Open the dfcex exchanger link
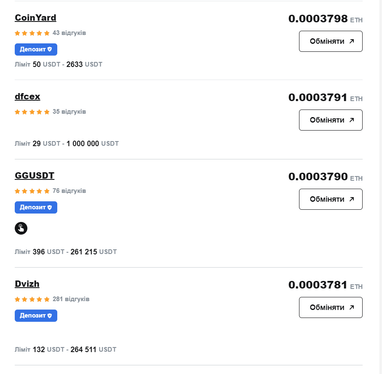Screen dimensions: 382x374 click(x=27, y=97)
